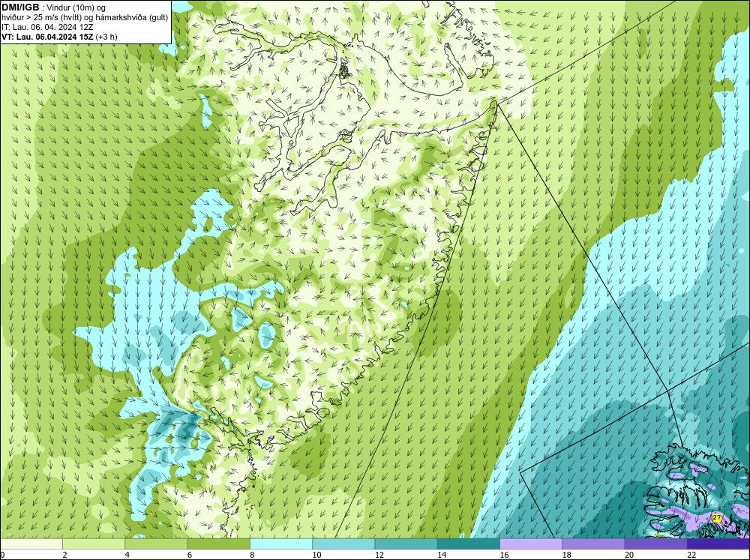The width and height of the screenshot is (750, 560).
Task: Click the legend scale label '4'
Action: (127, 555)
